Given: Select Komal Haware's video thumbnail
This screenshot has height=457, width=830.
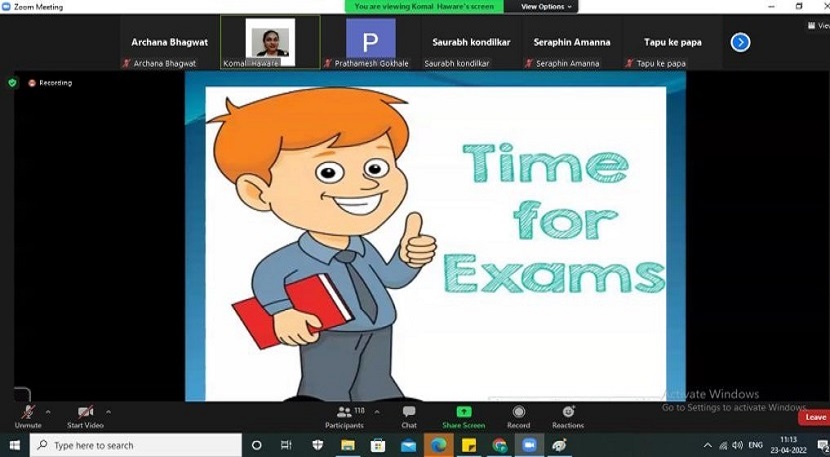Looking at the screenshot, I should click(270, 41).
